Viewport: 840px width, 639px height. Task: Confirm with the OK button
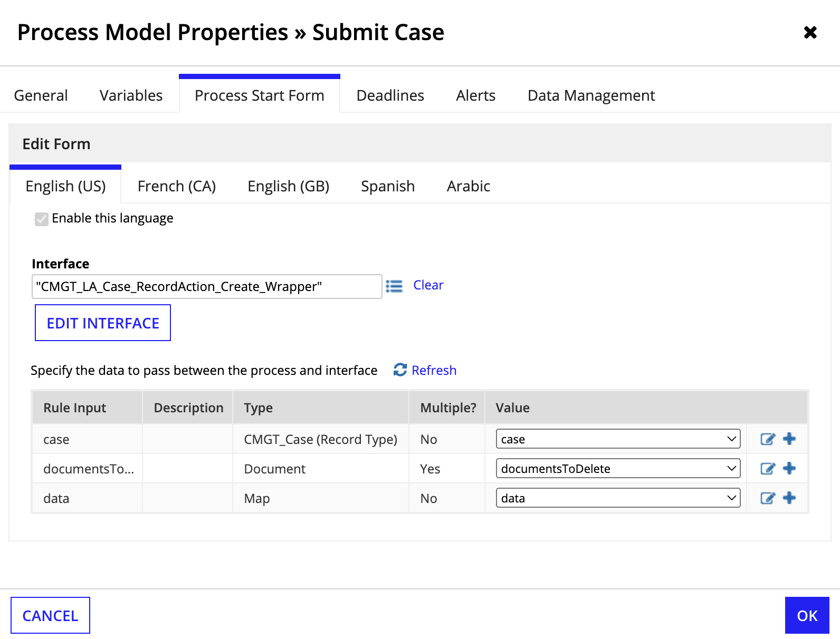click(x=807, y=615)
